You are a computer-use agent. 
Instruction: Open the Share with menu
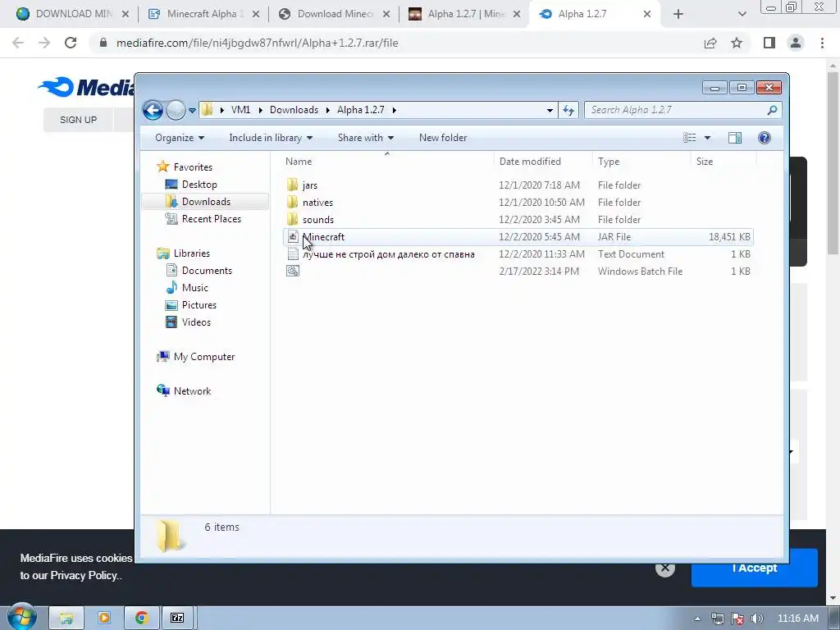point(365,138)
